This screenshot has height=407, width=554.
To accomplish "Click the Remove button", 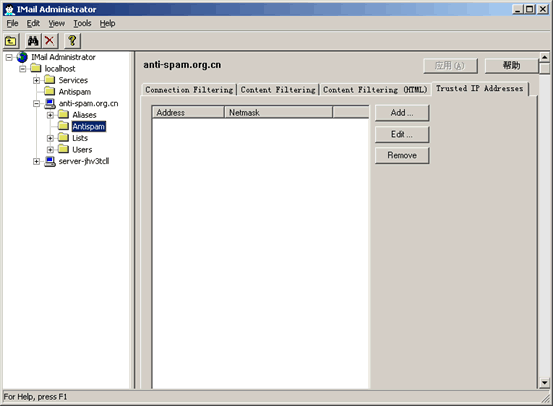I will 402,155.
